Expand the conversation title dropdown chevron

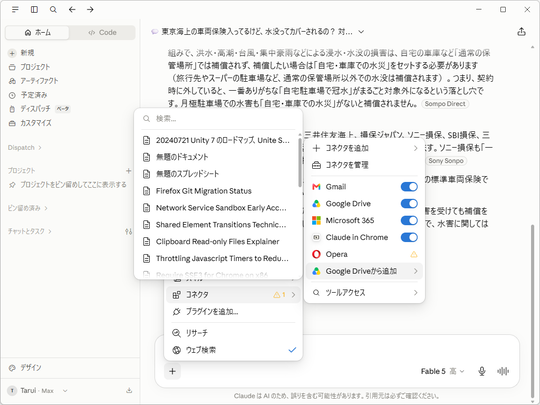click(x=361, y=32)
